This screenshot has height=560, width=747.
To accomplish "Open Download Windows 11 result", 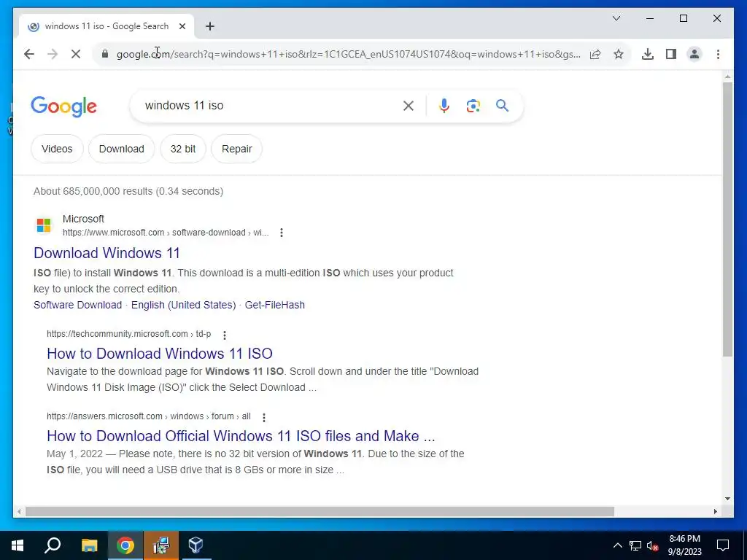I will click(x=107, y=253).
